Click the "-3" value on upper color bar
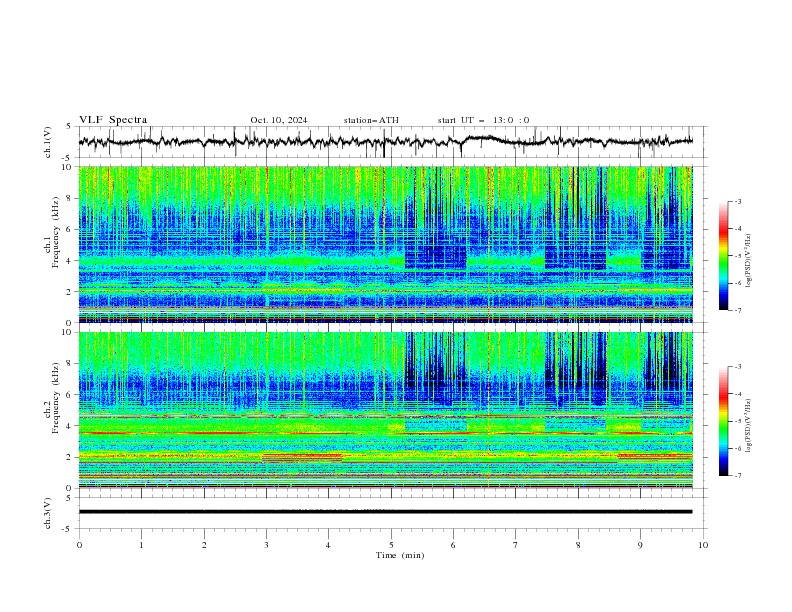792x612 pixels. (738, 201)
